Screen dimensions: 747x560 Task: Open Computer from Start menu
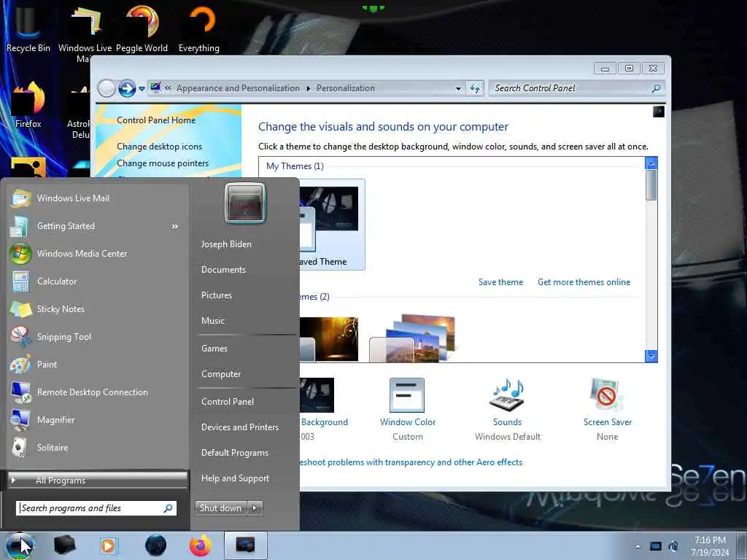coord(220,374)
